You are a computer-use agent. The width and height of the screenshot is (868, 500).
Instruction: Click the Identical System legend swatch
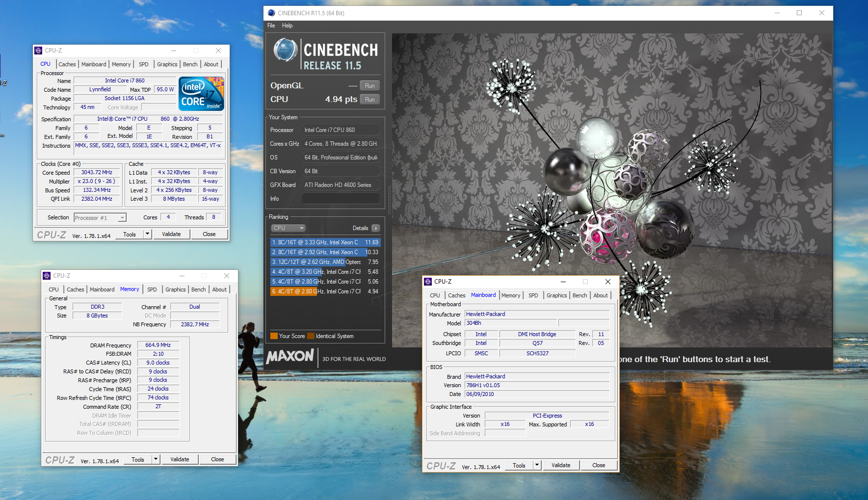pos(311,336)
